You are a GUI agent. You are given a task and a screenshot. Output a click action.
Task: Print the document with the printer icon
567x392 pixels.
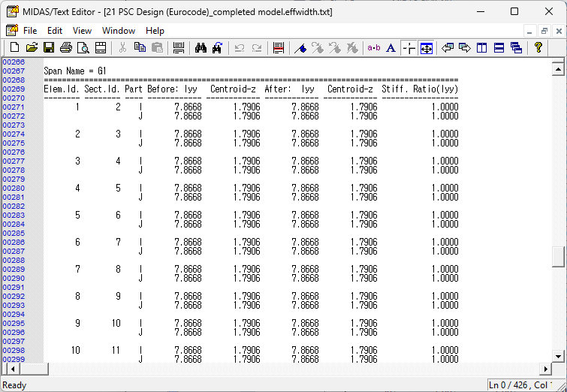[x=66, y=47]
